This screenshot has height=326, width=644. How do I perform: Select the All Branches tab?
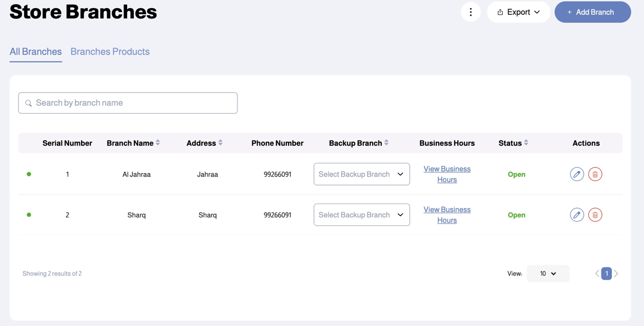coord(36,52)
